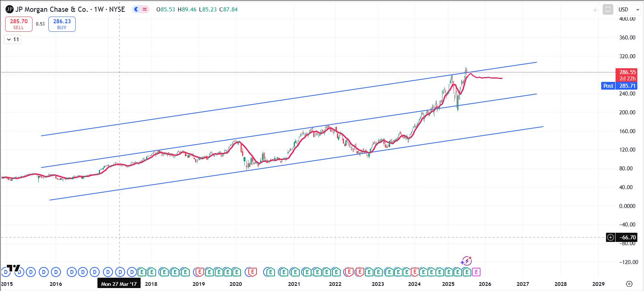Screen dimensions: 644x291
Task: Click the high value H89.46
Action: [x=187, y=10]
